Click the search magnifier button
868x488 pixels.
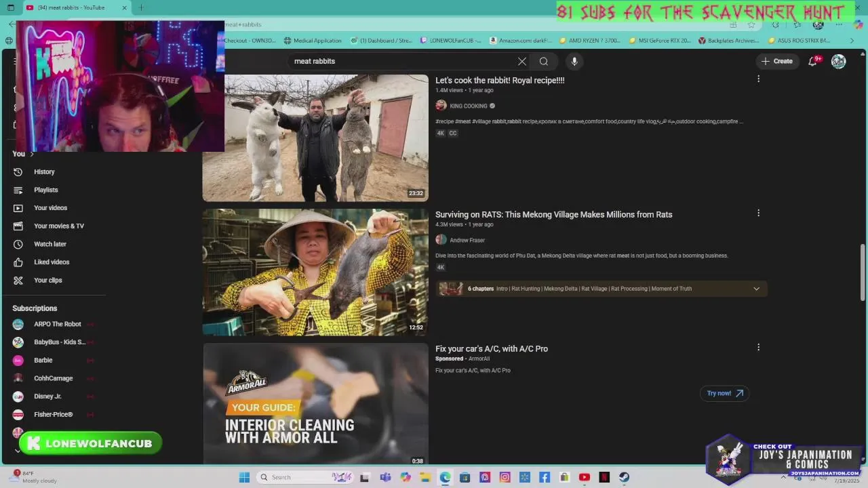point(544,61)
